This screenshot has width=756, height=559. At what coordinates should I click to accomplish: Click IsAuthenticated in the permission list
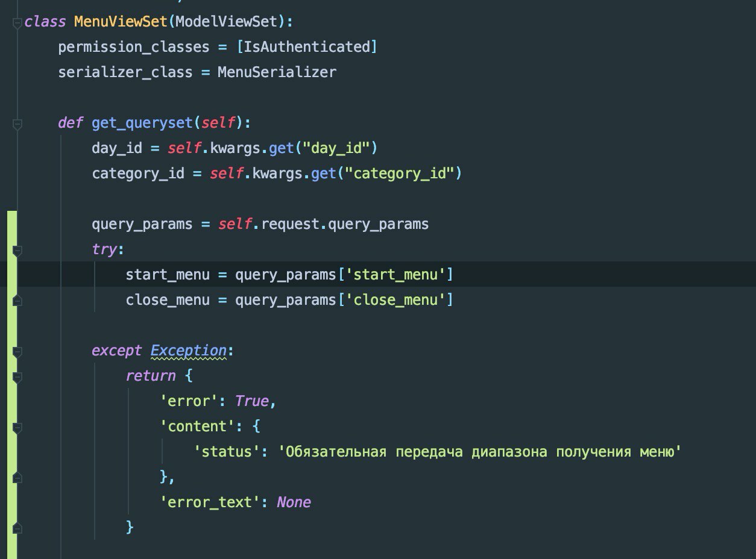click(306, 47)
